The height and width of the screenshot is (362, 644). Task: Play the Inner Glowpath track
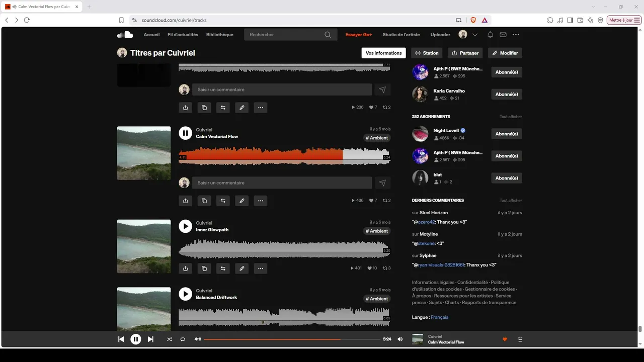pos(186,226)
